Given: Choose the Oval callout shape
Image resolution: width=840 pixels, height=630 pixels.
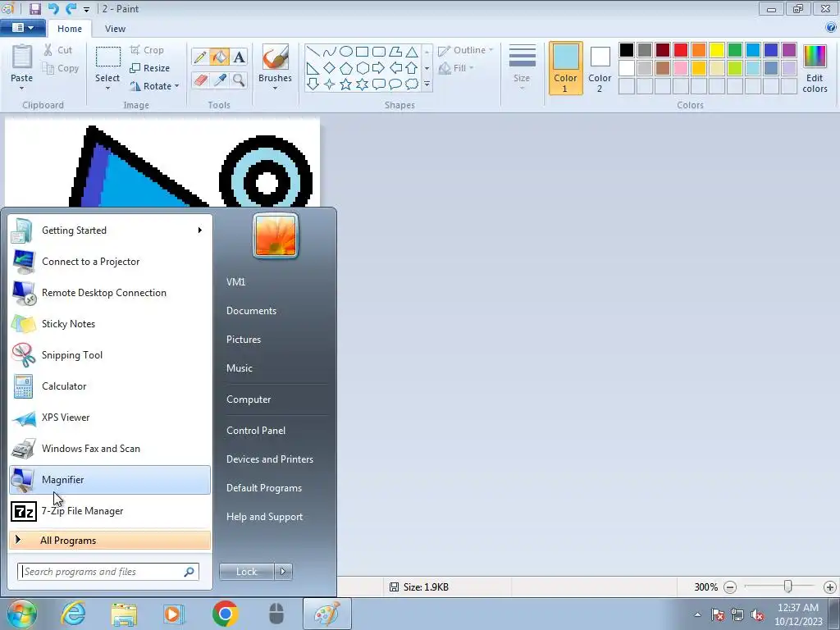Looking at the screenshot, I should [x=395, y=84].
